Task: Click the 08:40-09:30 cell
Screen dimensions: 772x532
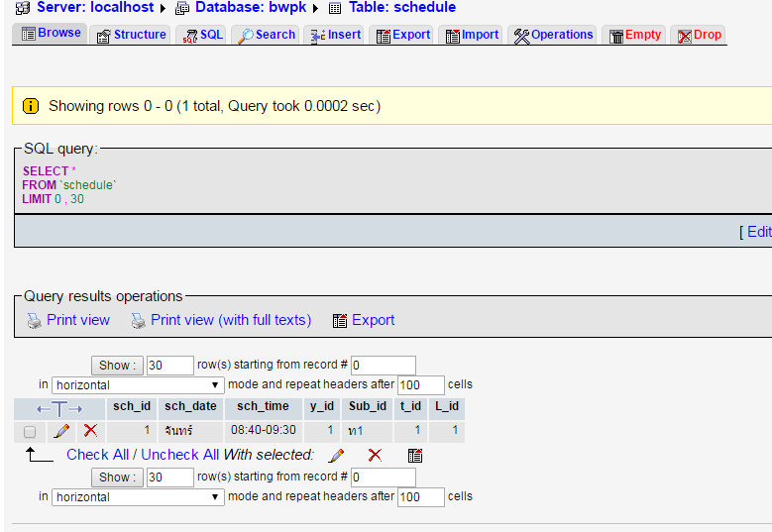Action: tap(264, 430)
